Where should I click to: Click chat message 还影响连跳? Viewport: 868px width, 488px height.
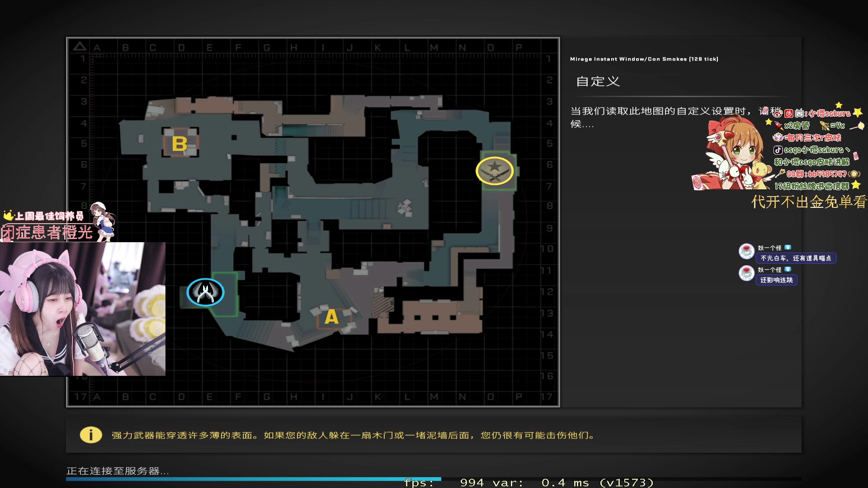(776, 280)
